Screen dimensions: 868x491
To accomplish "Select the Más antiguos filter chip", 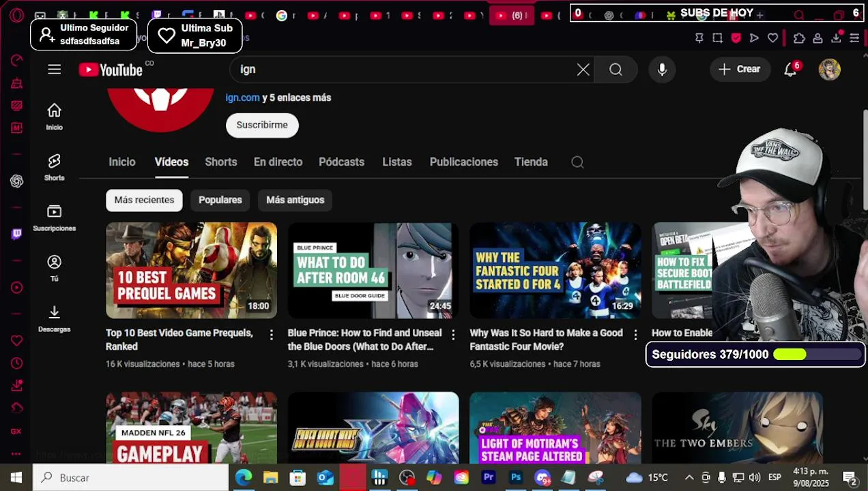I will (295, 200).
